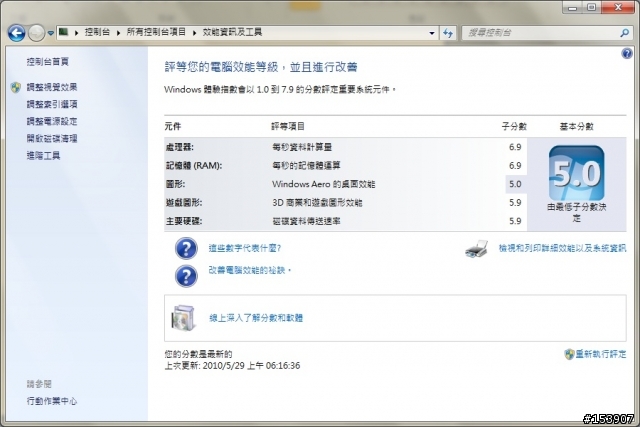
Task: Open 調整電源設定 link
Action: click(52, 122)
